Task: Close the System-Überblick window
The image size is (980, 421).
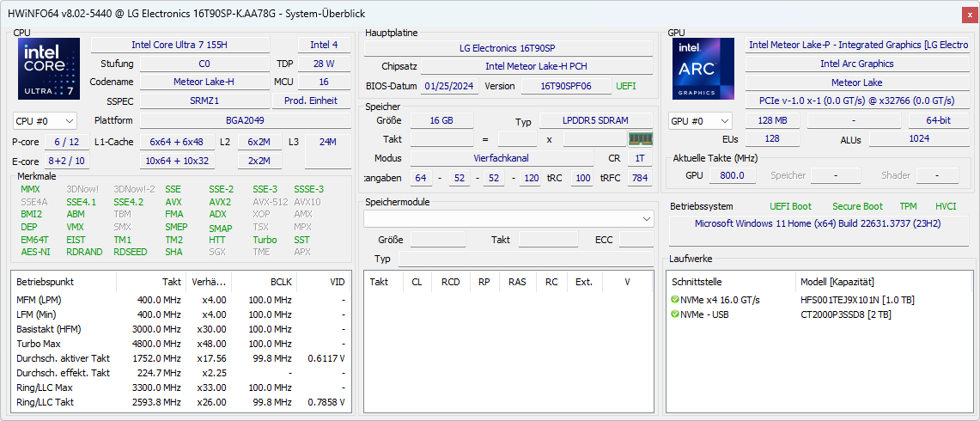Action: point(970,15)
